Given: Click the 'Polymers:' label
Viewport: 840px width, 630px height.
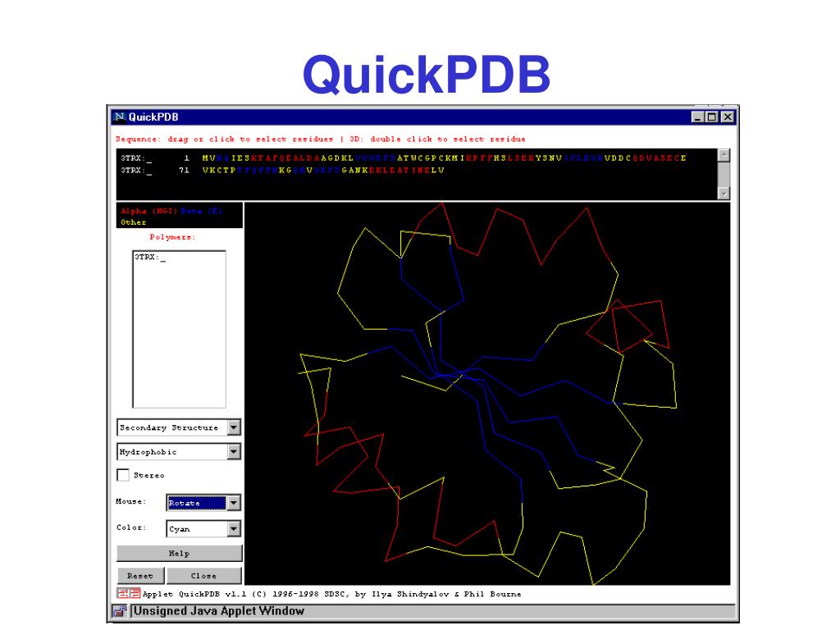Looking at the screenshot, I should (172, 237).
